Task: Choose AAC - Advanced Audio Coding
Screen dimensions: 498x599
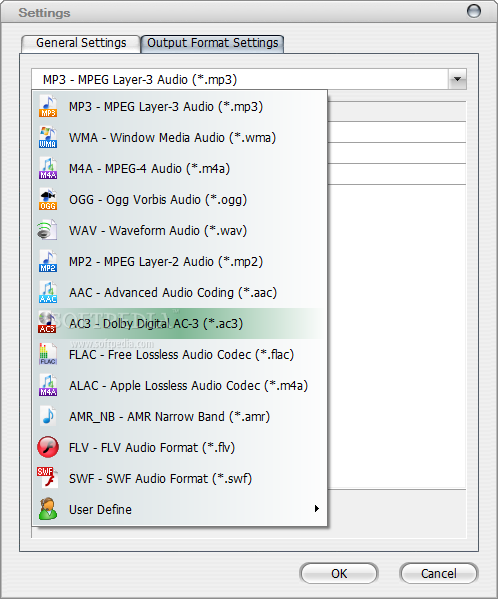Action: coord(179,292)
